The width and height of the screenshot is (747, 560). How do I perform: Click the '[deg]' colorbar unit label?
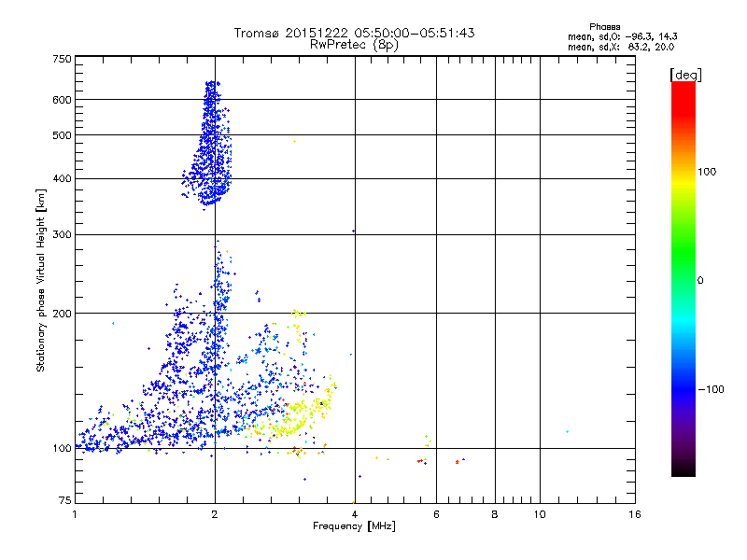point(685,75)
